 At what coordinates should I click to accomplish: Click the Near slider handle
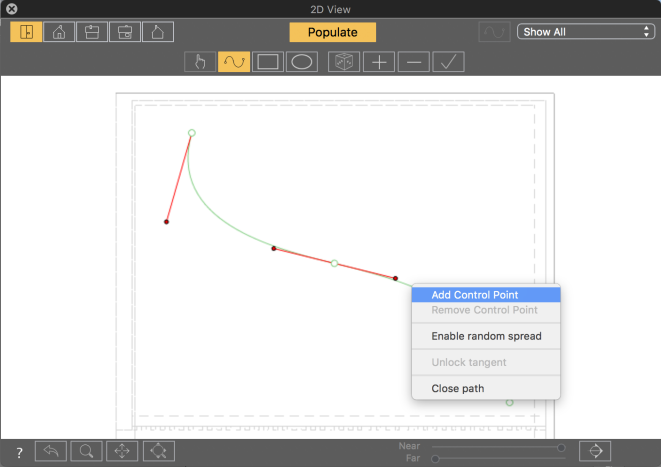(561, 447)
